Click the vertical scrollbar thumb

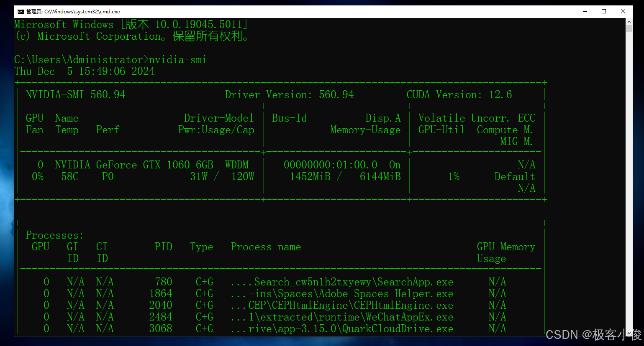tap(629, 28)
